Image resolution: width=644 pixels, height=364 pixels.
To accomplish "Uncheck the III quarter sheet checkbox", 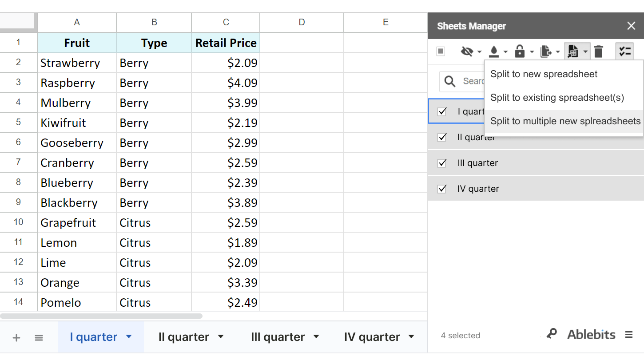I will 442,163.
